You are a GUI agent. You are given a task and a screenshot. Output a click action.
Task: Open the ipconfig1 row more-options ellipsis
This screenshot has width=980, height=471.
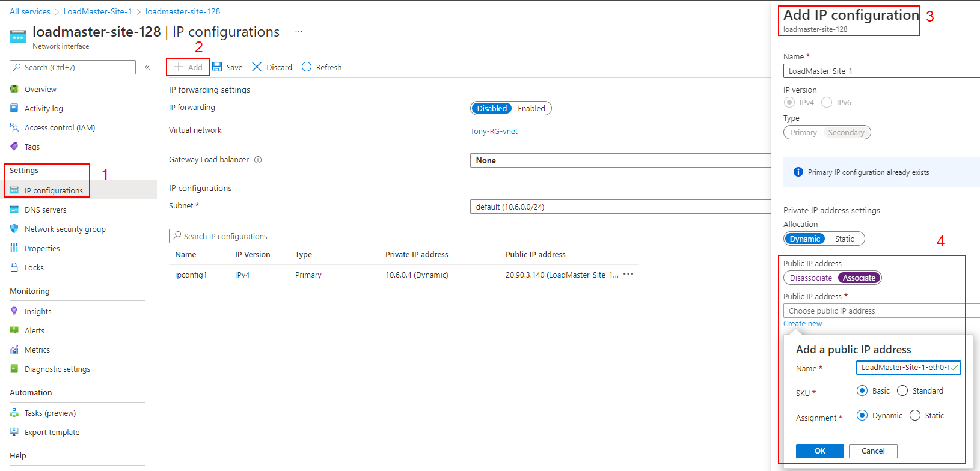628,274
